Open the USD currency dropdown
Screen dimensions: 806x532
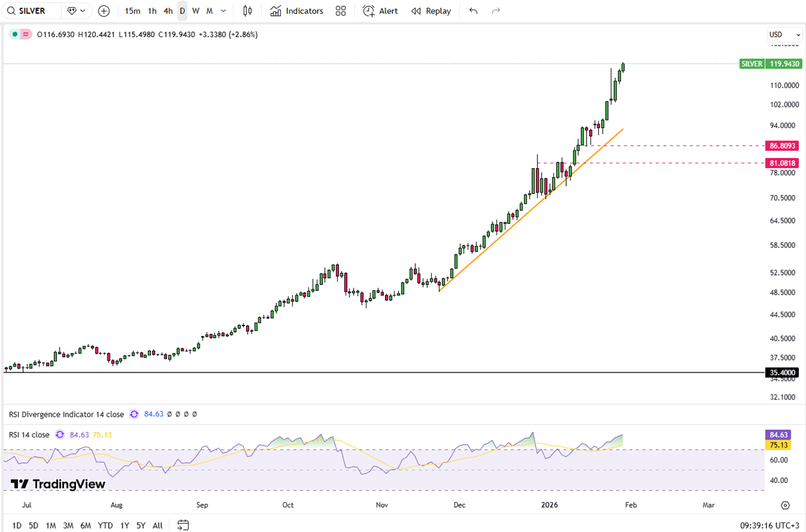(x=784, y=35)
